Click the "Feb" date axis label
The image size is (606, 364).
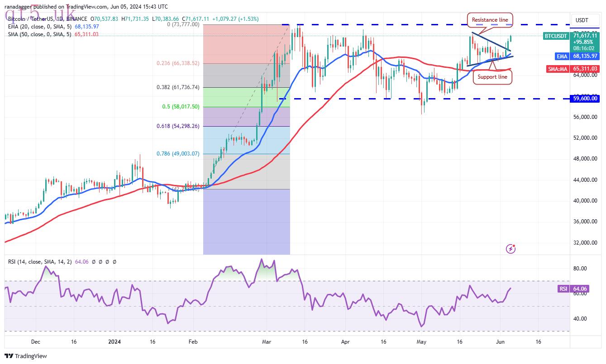pos(193,342)
